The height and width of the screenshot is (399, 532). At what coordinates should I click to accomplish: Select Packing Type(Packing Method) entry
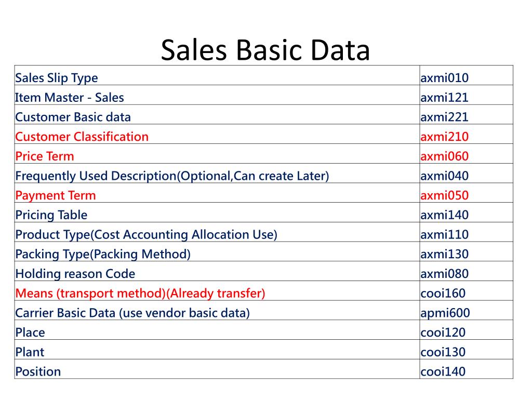(x=103, y=254)
